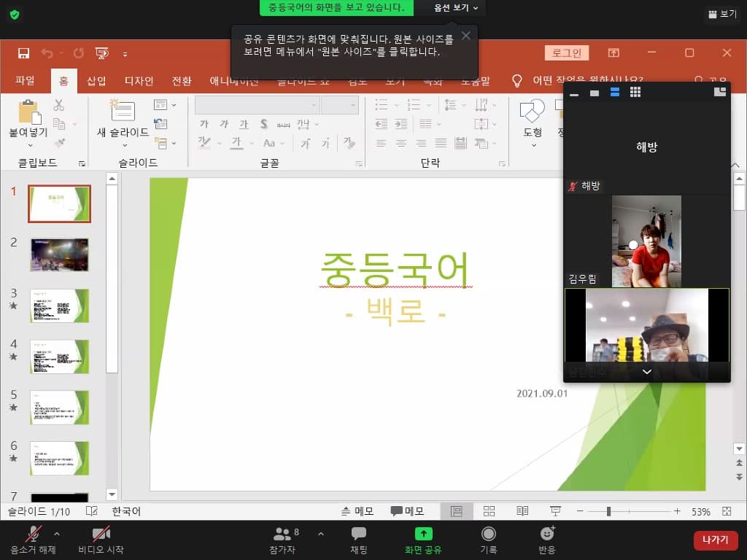Click the Redo icon in quick access toolbar

(79, 52)
